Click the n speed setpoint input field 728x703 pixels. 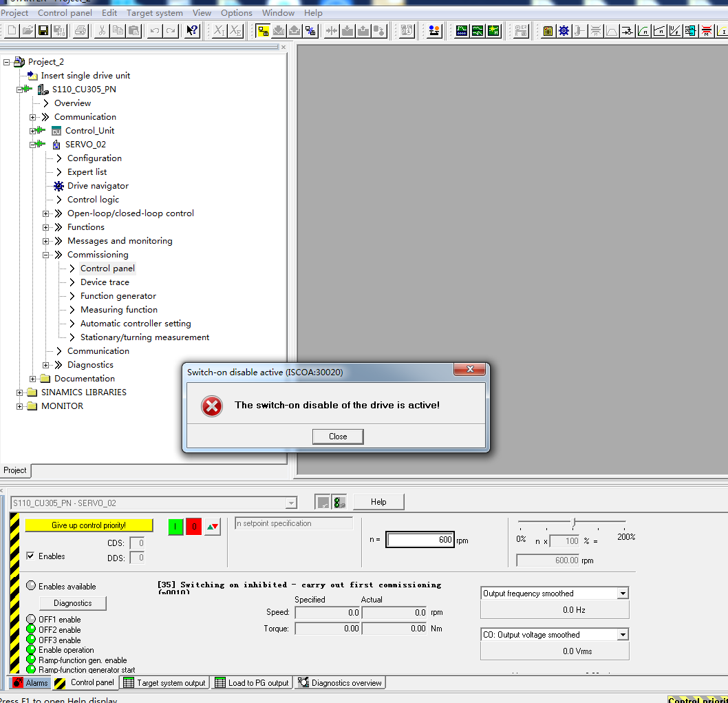[420, 540]
